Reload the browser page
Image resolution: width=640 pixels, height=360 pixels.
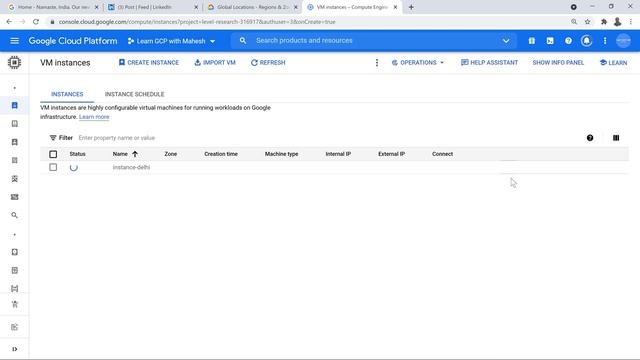[x=36, y=22]
